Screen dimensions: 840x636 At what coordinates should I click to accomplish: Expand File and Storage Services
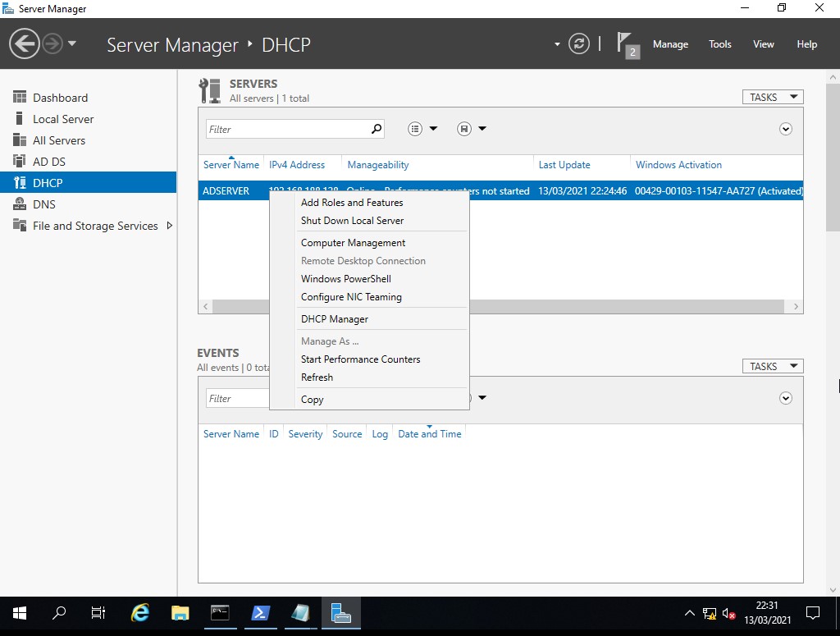[x=170, y=226]
